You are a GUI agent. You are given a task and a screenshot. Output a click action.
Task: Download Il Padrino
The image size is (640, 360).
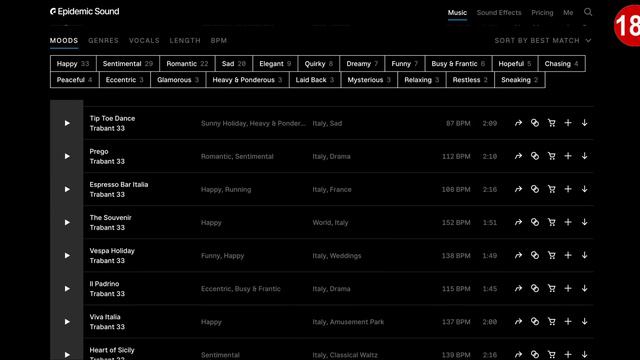(584, 288)
